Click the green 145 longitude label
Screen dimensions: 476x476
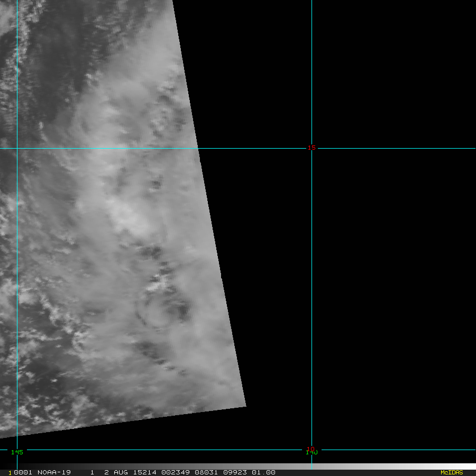[17, 452]
